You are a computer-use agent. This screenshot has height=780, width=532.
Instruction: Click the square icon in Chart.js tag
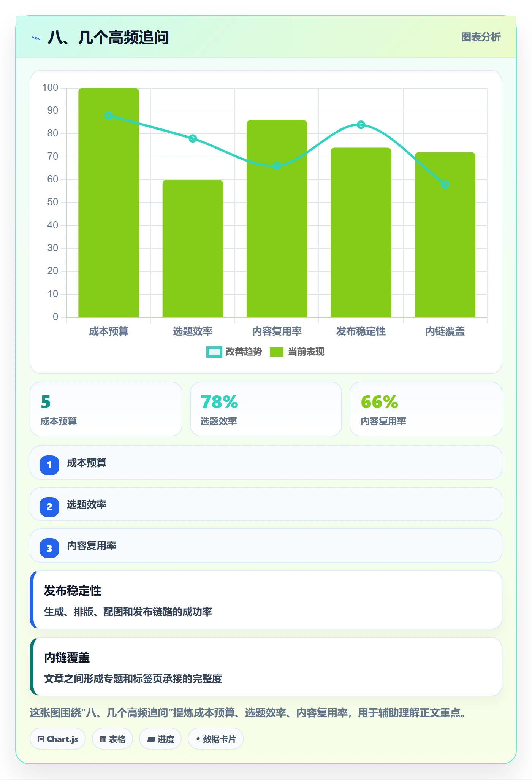41,739
